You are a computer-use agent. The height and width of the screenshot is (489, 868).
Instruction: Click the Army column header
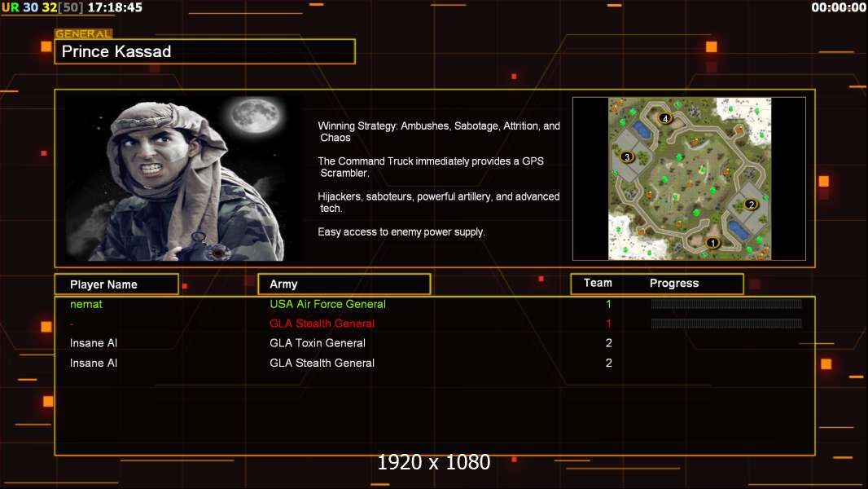click(344, 284)
